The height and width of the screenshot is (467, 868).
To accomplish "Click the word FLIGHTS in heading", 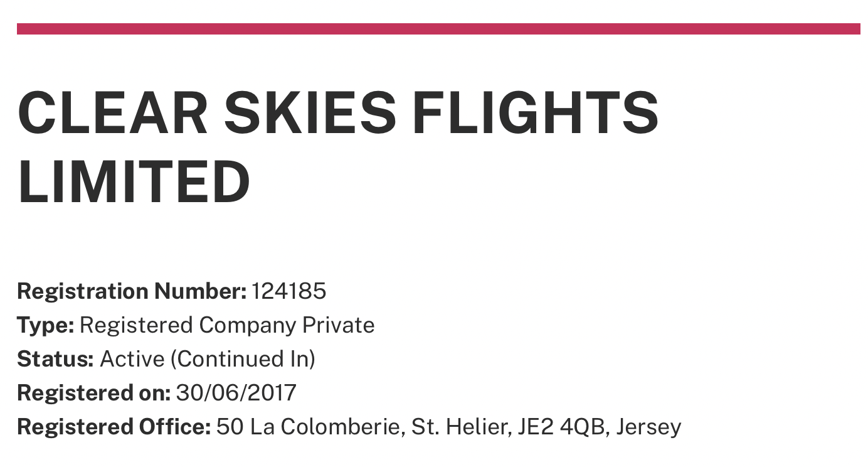I will pos(535,114).
